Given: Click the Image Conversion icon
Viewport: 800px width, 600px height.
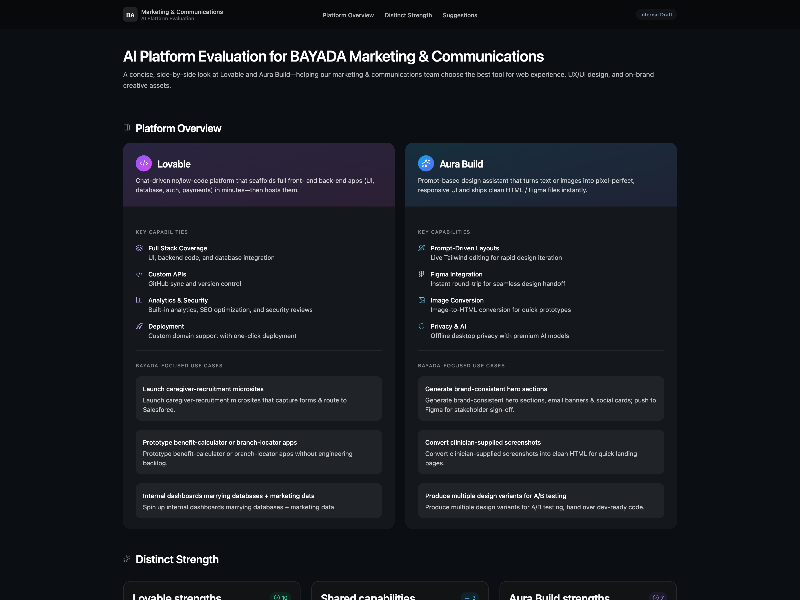Looking at the screenshot, I should pyautogui.click(x=421, y=300).
